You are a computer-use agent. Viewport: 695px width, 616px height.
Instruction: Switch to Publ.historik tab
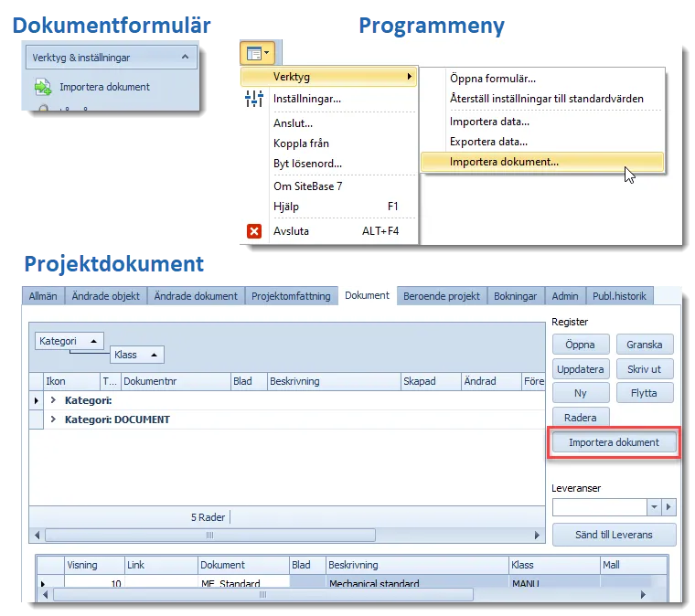coord(619,296)
